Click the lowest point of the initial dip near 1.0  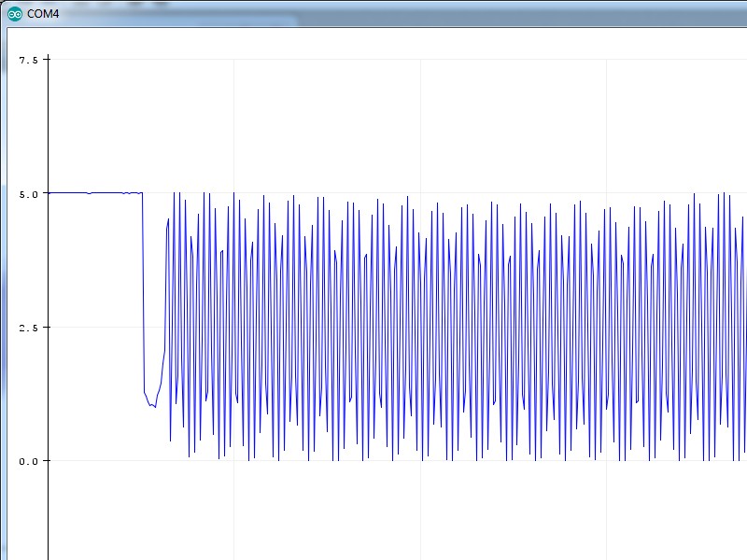pyautogui.click(x=154, y=407)
